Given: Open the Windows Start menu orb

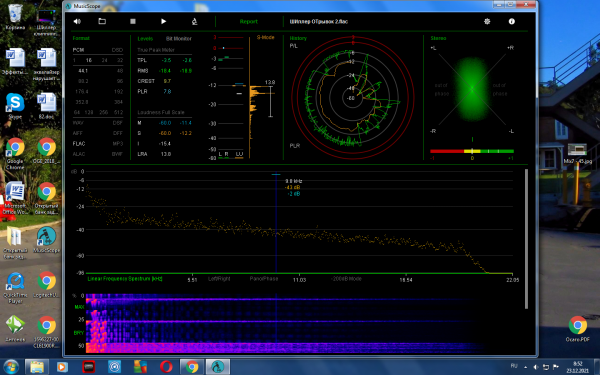Looking at the screenshot, I should (11, 367).
